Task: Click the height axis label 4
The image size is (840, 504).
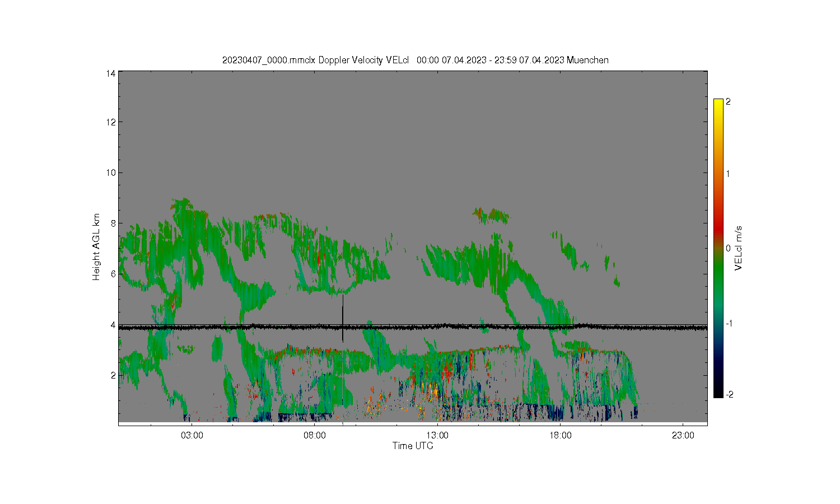Action: pos(113,325)
